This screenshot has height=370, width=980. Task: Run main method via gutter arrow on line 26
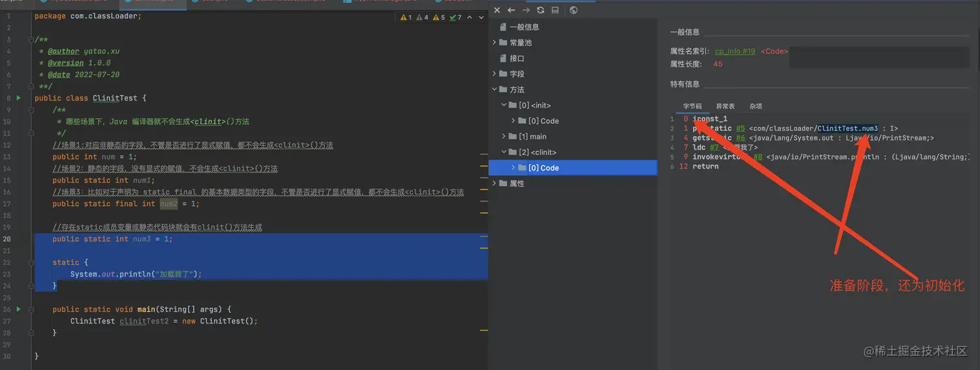[x=19, y=309]
